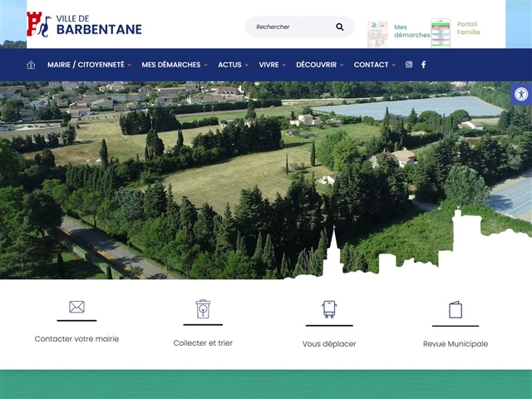Expand the Mairie / Citoyenneté menu
The height and width of the screenshot is (399, 532).
coord(88,65)
